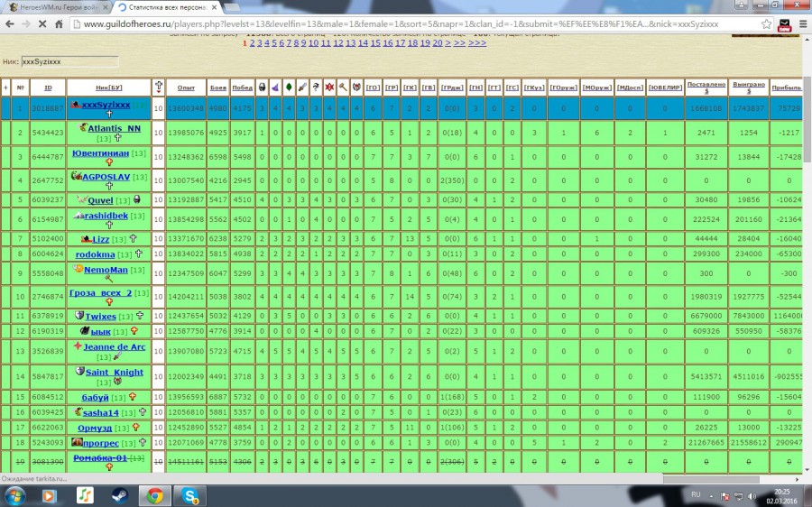
Task: Sort by Поставлено $ column header
Action: pyautogui.click(x=706, y=88)
